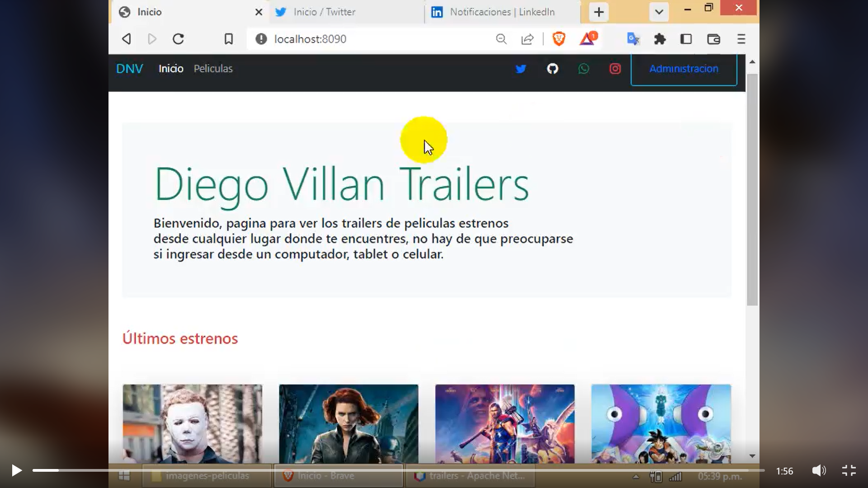The image size is (868, 488).
Task: Click the DNV brand link
Action: pyautogui.click(x=129, y=69)
